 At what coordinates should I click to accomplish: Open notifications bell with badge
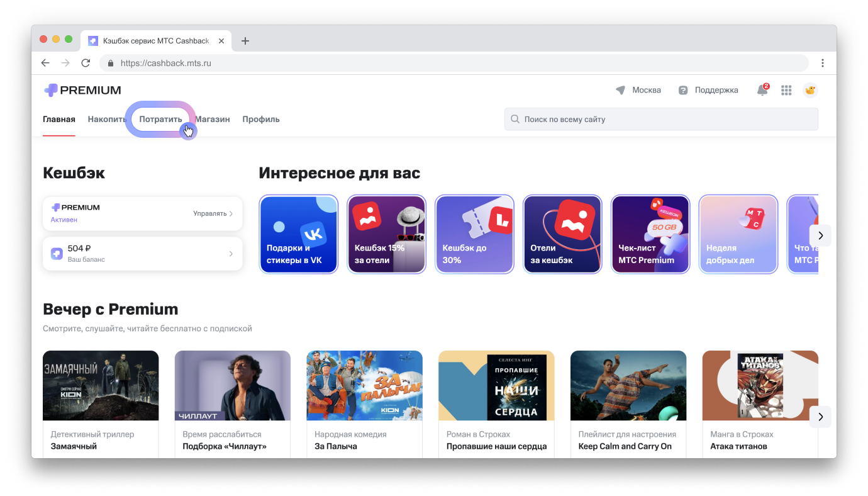tap(762, 90)
